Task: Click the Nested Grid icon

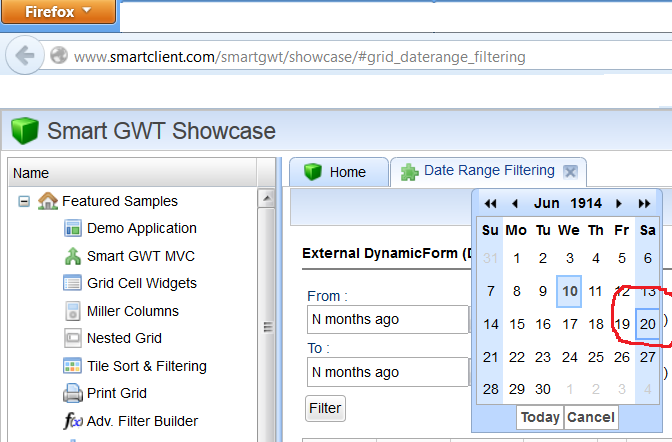Action: [x=73, y=338]
